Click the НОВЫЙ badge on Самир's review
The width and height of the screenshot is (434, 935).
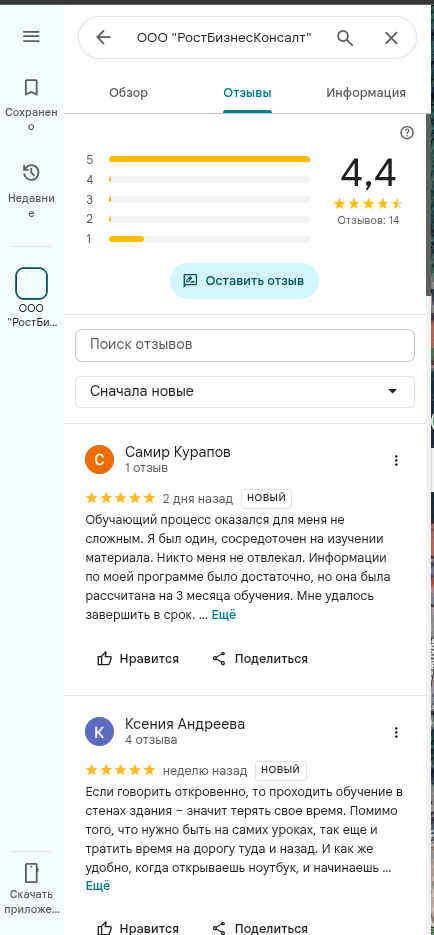(x=266, y=498)
